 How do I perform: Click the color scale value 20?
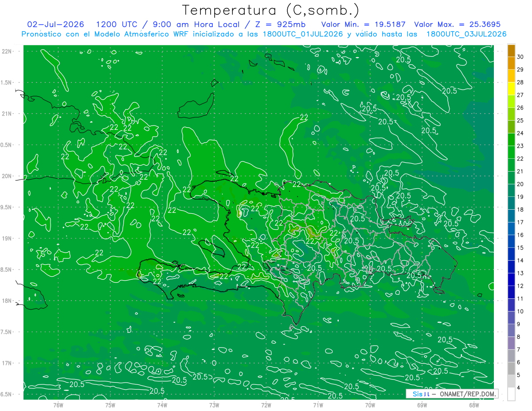coord(520,184)
